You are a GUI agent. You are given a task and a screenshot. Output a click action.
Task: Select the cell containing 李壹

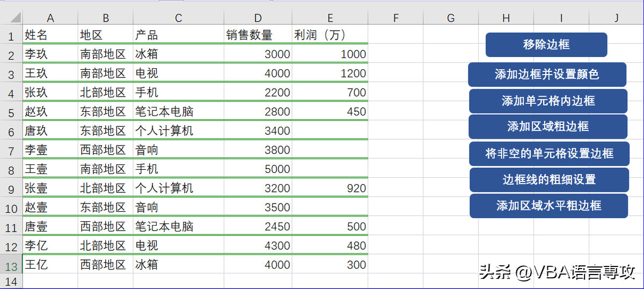(x=50, y=150)
